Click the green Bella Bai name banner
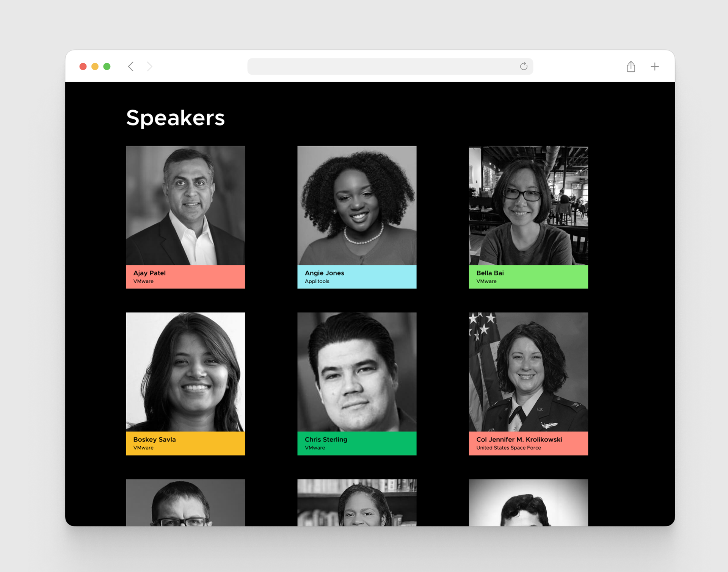728x572 pixels. [529, 277]
